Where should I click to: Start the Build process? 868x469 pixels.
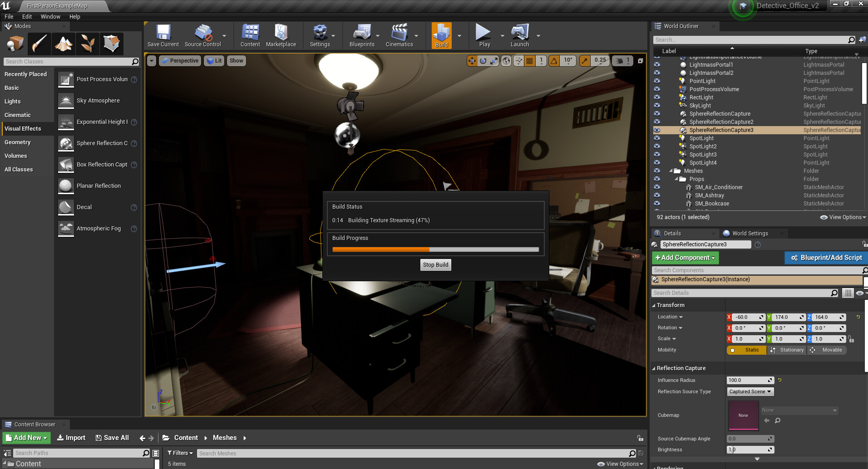point(440,35)
